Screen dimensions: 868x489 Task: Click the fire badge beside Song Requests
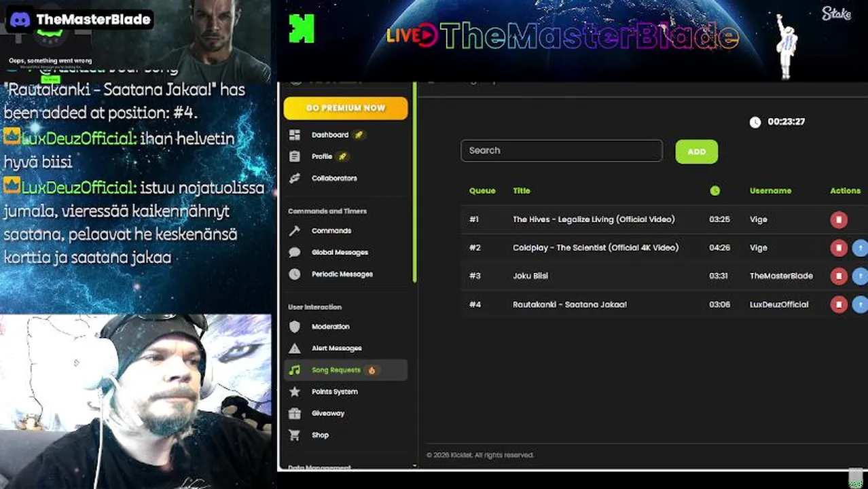372,370
